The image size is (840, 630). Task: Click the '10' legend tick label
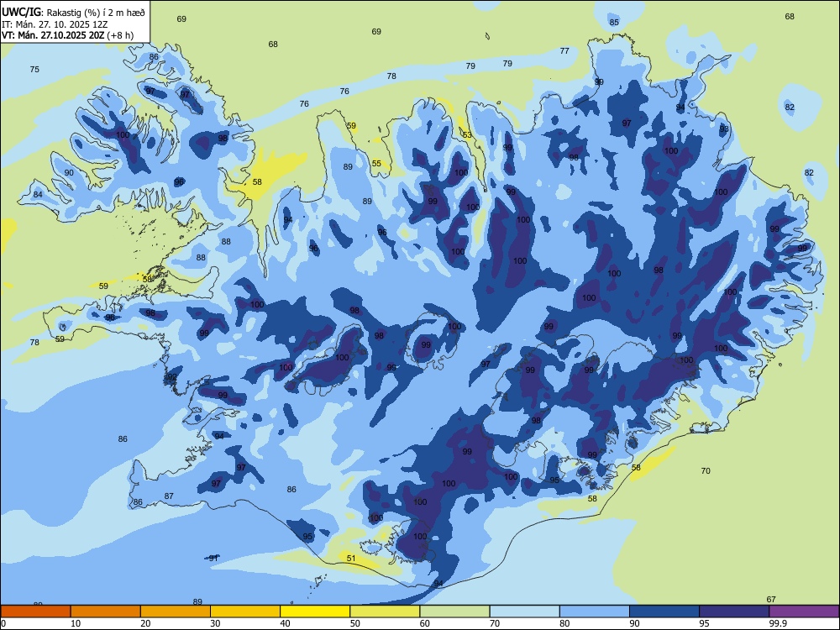(76, 623)
